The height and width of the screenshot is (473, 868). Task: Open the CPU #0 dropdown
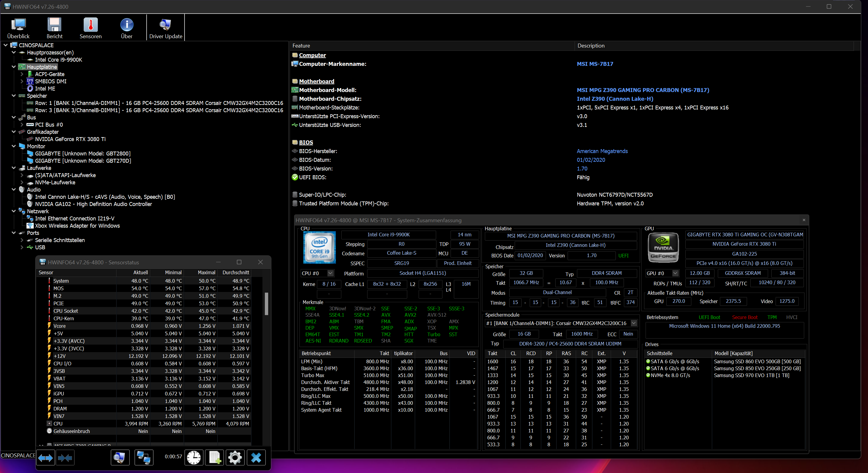tap(330, 273)
